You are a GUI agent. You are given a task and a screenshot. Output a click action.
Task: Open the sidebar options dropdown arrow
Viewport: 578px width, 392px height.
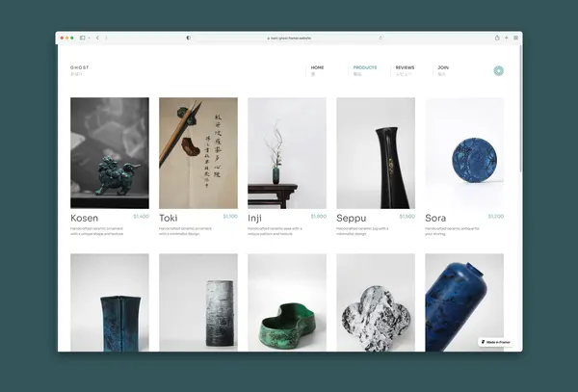[89, 38]
